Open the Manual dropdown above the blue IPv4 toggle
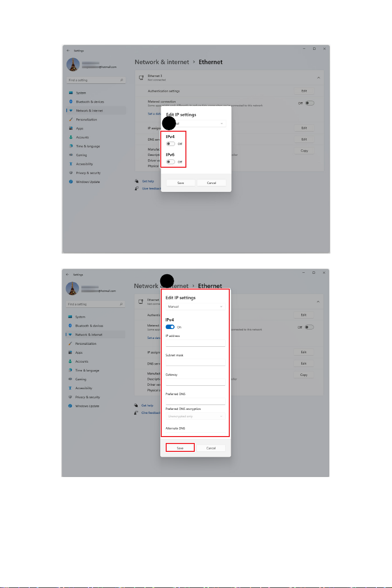This screenshot has height=588, width=392. [195, 306]
